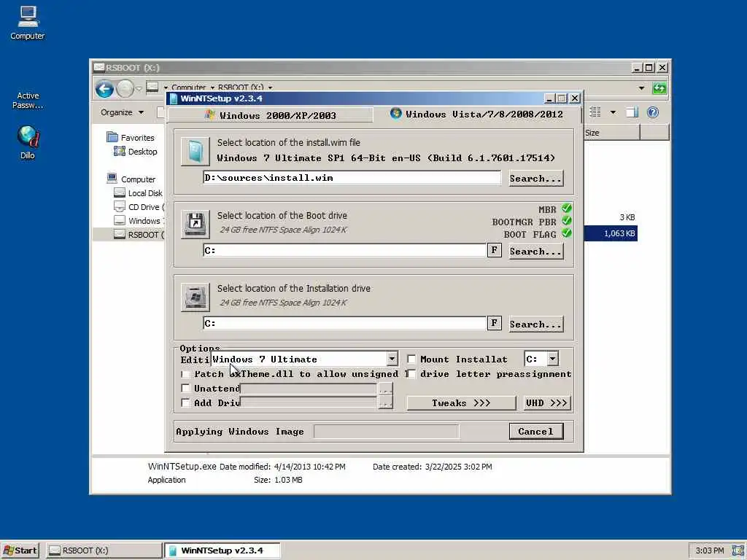Open the Edition dropdown list

[392, 359]
